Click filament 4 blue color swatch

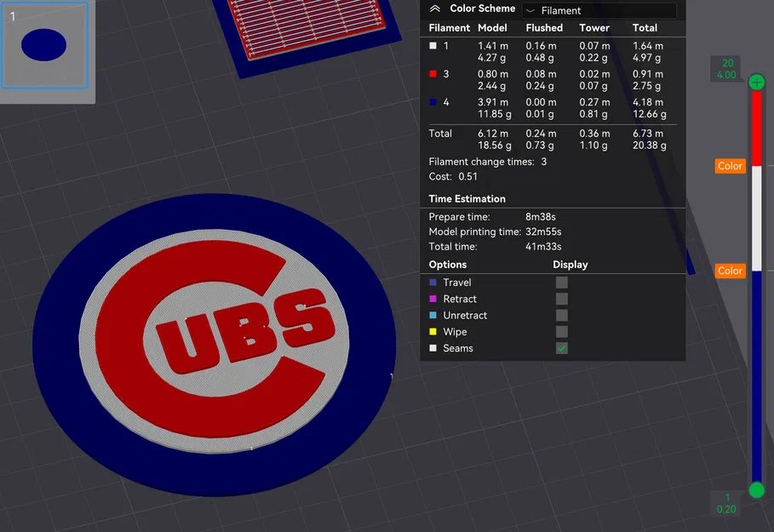433,102
